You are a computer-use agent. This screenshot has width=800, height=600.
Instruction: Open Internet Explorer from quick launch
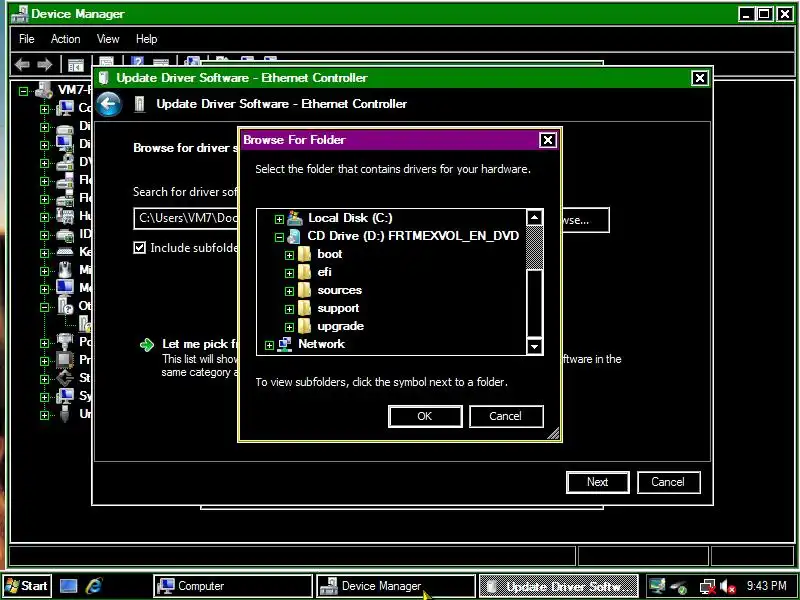pyautogui.click(x=94, y=586)
